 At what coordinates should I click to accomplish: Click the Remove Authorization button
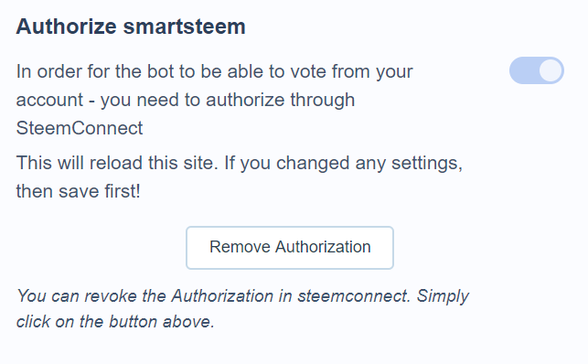(x=290, y=248)
